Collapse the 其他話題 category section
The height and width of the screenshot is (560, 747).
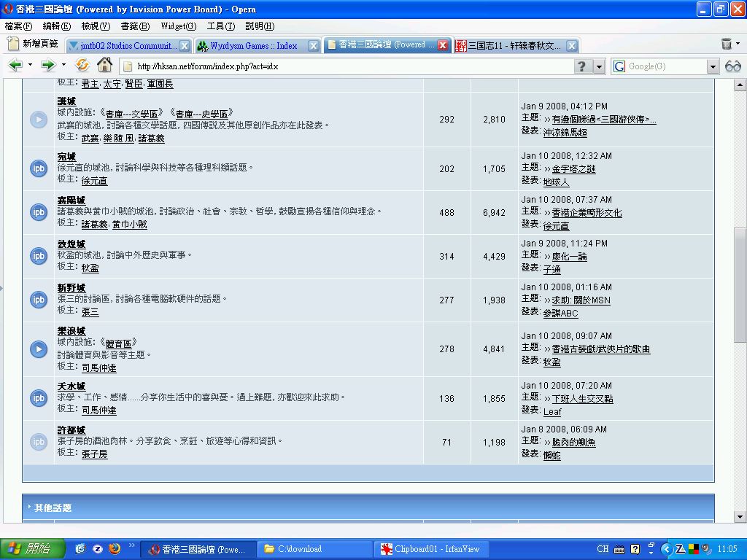click(29, 507)
